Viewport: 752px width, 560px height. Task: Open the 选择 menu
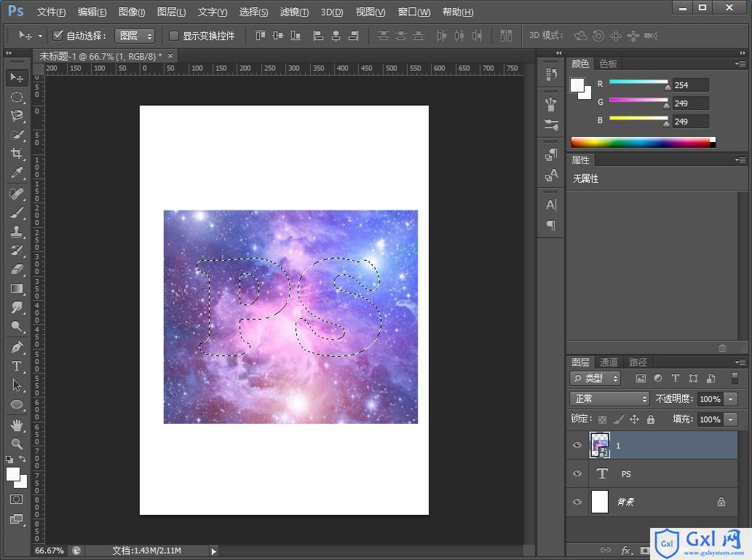[x=254, y=12]
